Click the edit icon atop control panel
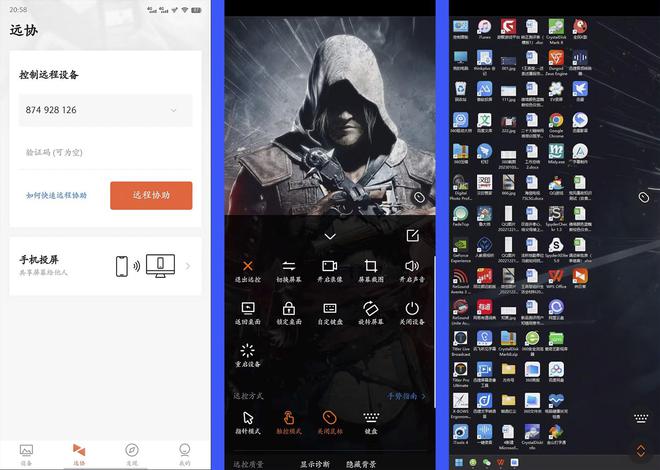Image resolution: width=660 pixels, height=470 pixels. 412,236
